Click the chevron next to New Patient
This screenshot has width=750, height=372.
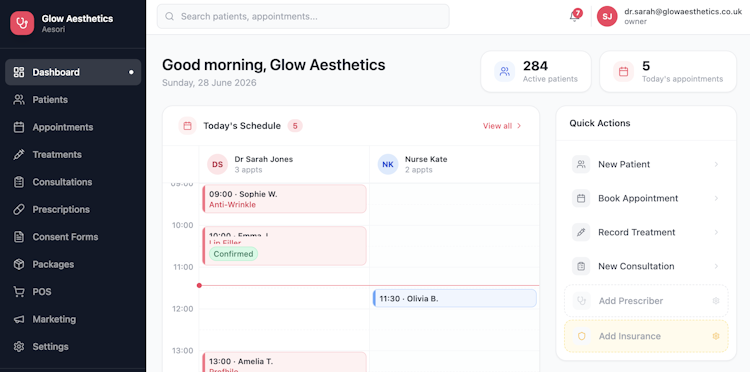tap(716, 164)
